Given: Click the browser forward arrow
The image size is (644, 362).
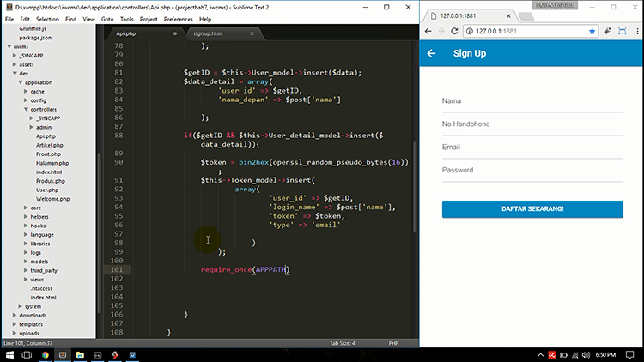Looking at the screenshot, I should click(441, 31).
